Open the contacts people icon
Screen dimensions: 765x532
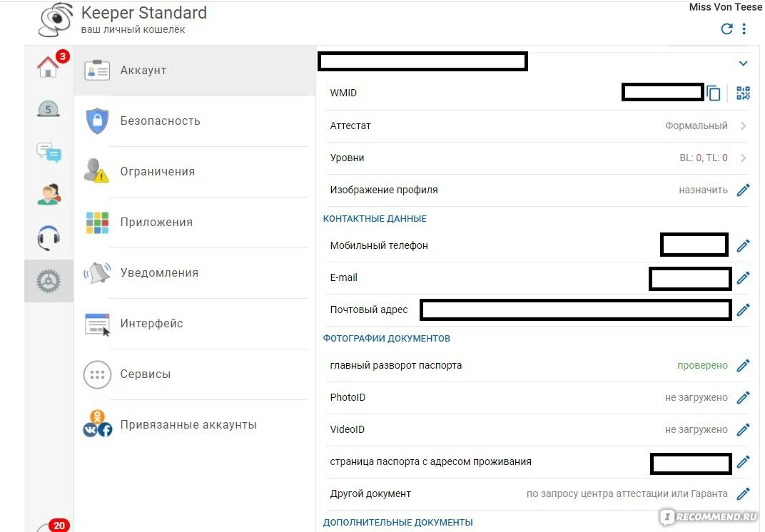click(49, 194)
